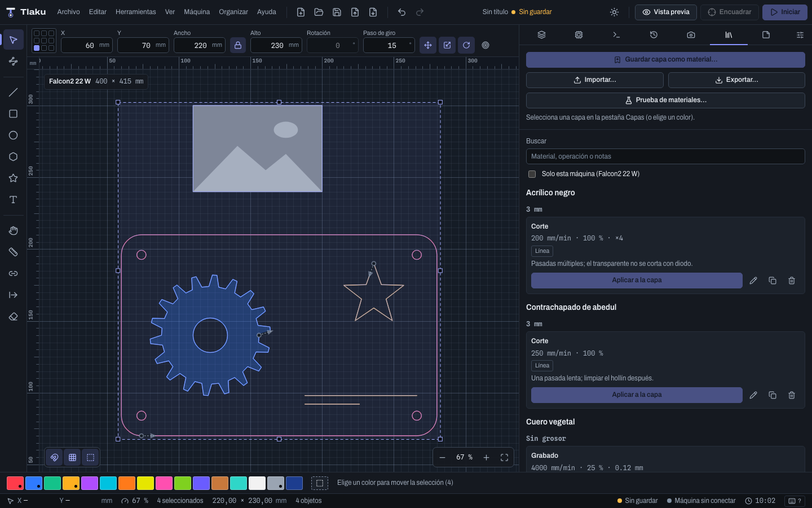Delete the Acrílico negro Corte preset

792,281
